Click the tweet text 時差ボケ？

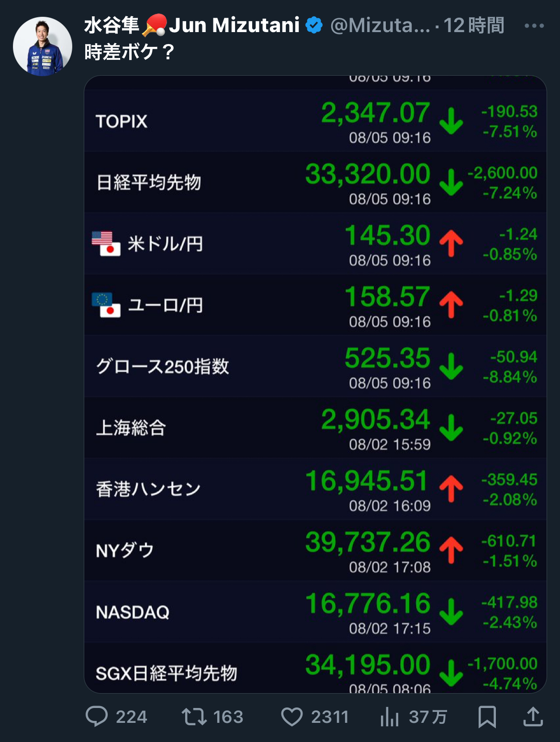(130, 52)
